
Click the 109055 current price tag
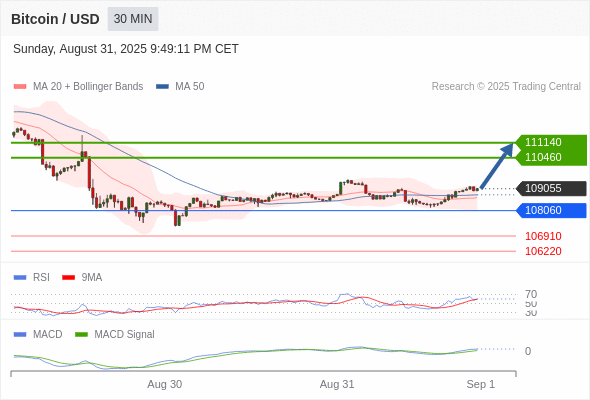click(x=551, y=188)
